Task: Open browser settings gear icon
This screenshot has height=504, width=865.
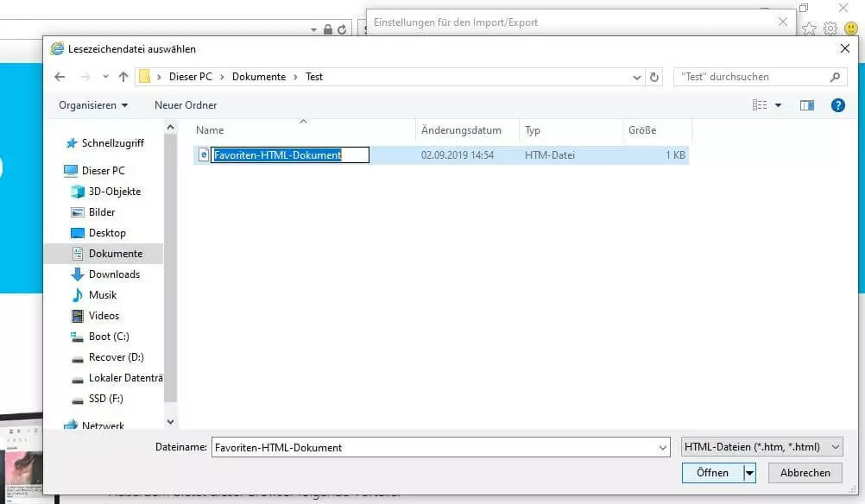Action: pos(830,28)
